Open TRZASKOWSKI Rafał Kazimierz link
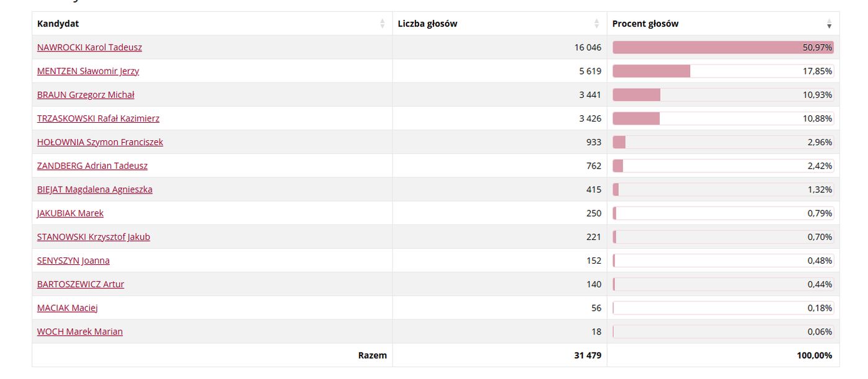This screenshot has height=379, width=868. pyautogui.click(x=98, y=118)
